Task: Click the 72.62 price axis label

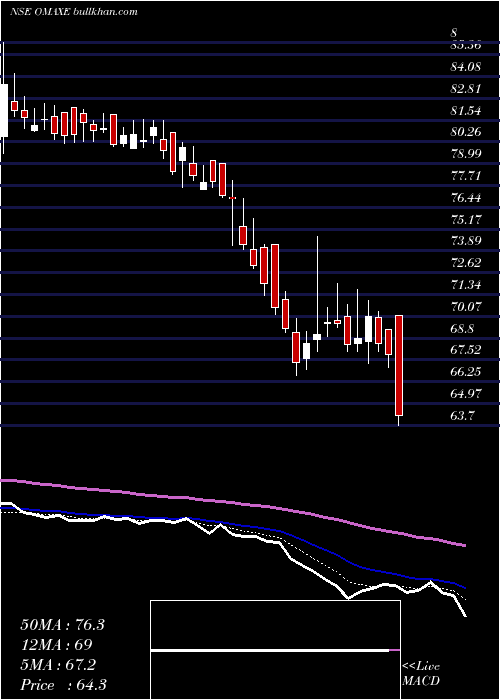Action: tap(466, 263)
